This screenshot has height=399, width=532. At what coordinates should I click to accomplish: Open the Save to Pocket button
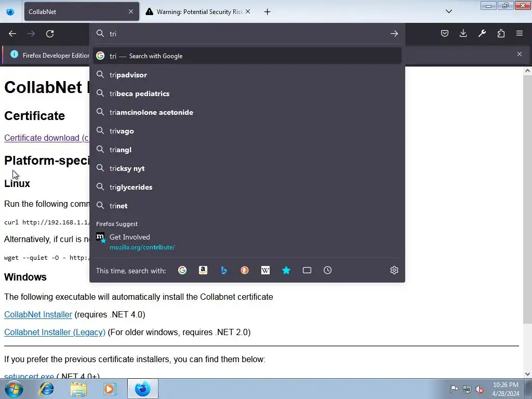pos(445,33)
